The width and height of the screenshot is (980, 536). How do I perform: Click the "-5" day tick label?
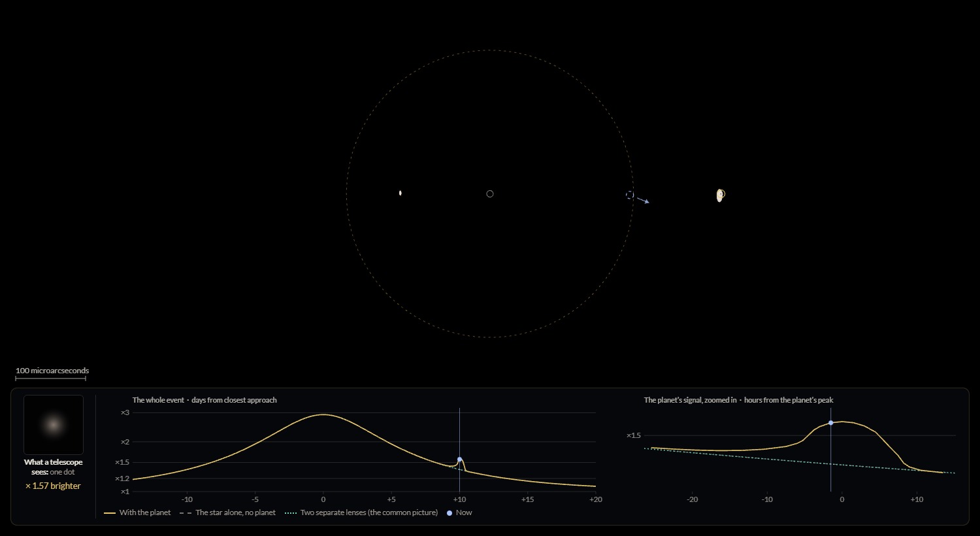pos(255,499)
